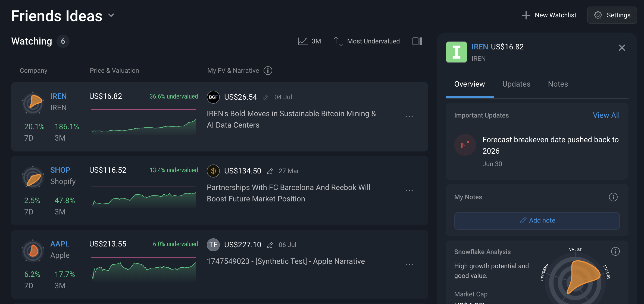Screen dimensions: 644x304
Task: Open the Friends Ideas watchlist dropdown
Action: [x=111, y=15]
